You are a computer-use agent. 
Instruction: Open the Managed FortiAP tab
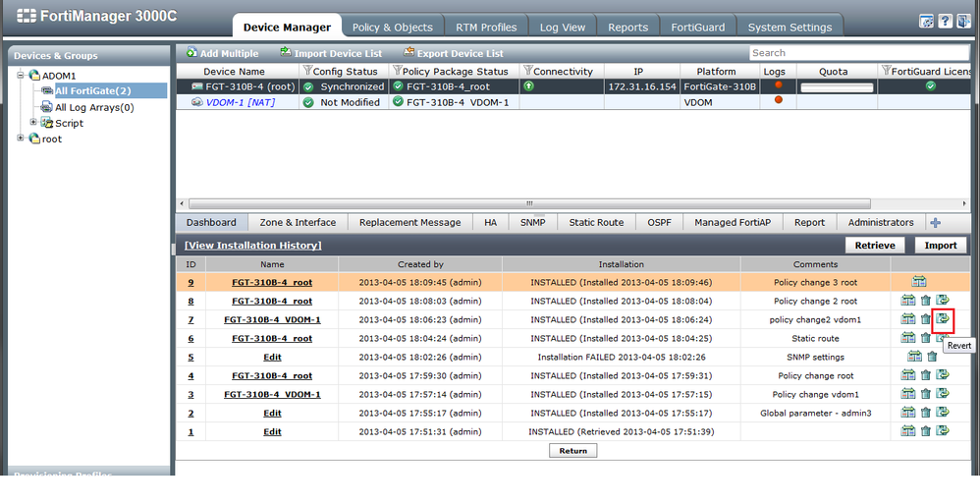click(733, 222)
